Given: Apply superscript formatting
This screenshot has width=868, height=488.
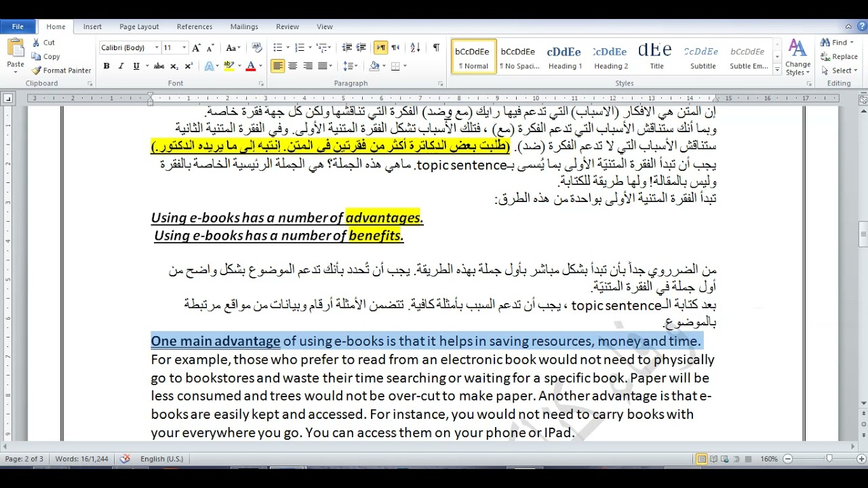Looking at the screenshot, I should 189,66.
